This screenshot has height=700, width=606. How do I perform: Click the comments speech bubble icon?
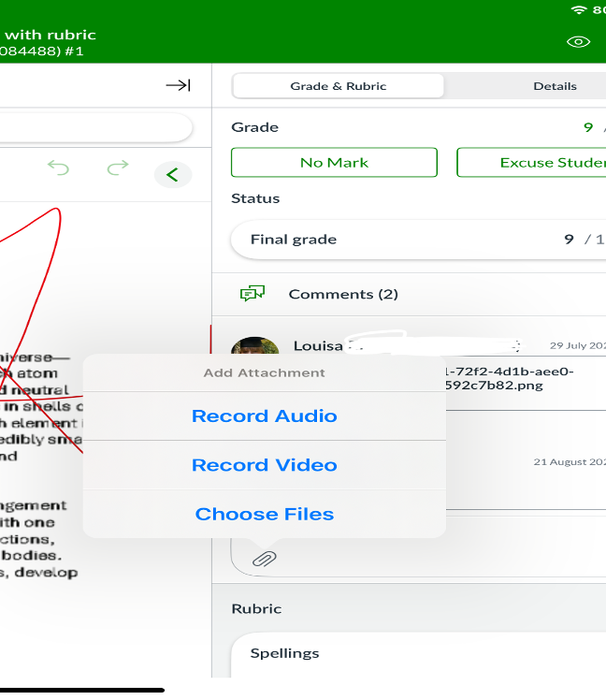click(x=252, y=294)
